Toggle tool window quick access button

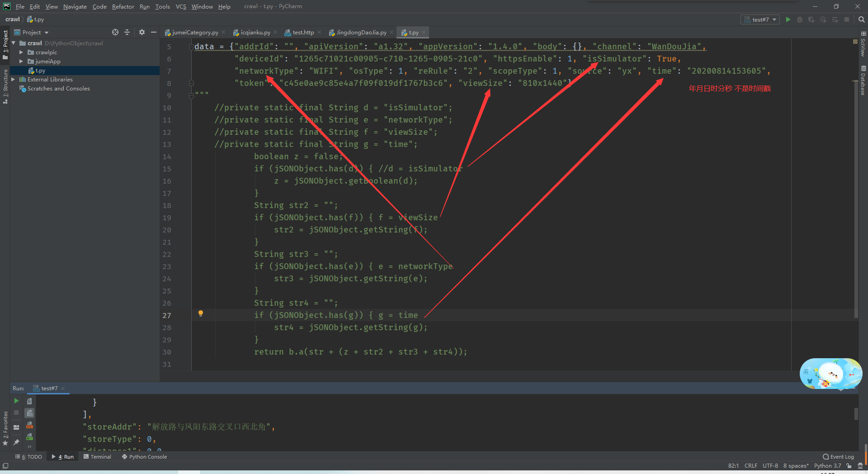tap(5, 466)
